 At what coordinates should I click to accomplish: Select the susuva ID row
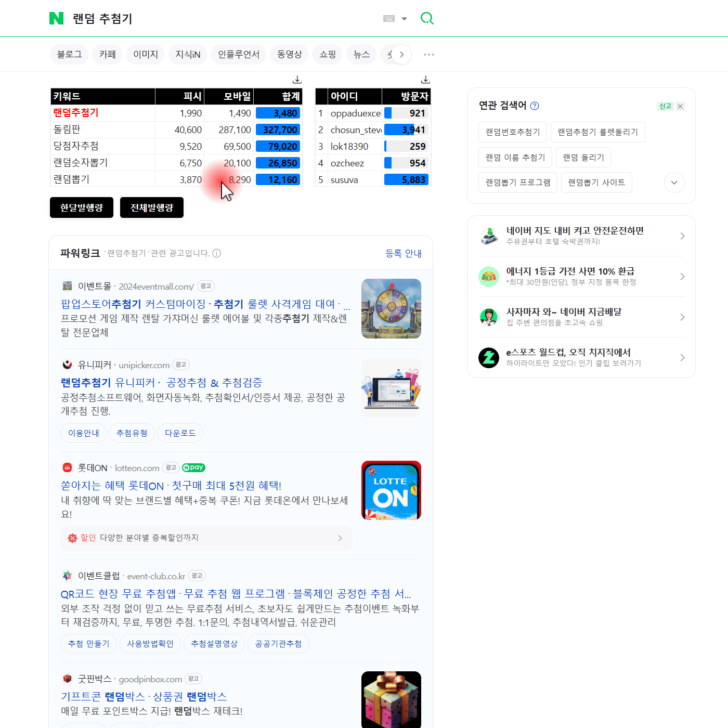click(373, 179)
